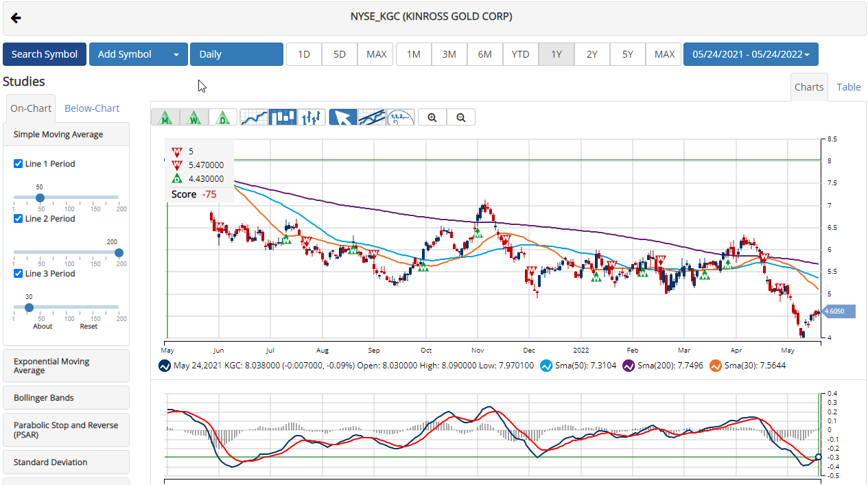868x485 pixels.
Task: Expand Parabolic Stop and Reverse study
Action: pos(66,429)
